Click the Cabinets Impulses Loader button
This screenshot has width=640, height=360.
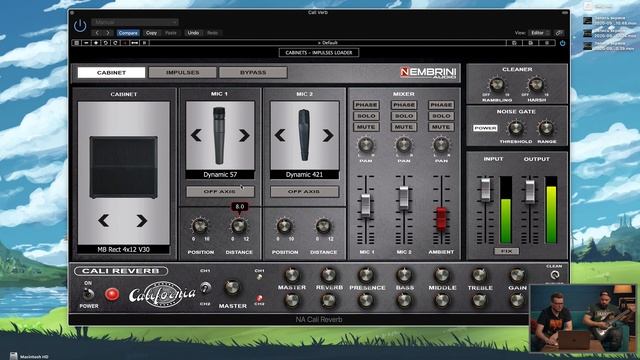pos(319,53)
